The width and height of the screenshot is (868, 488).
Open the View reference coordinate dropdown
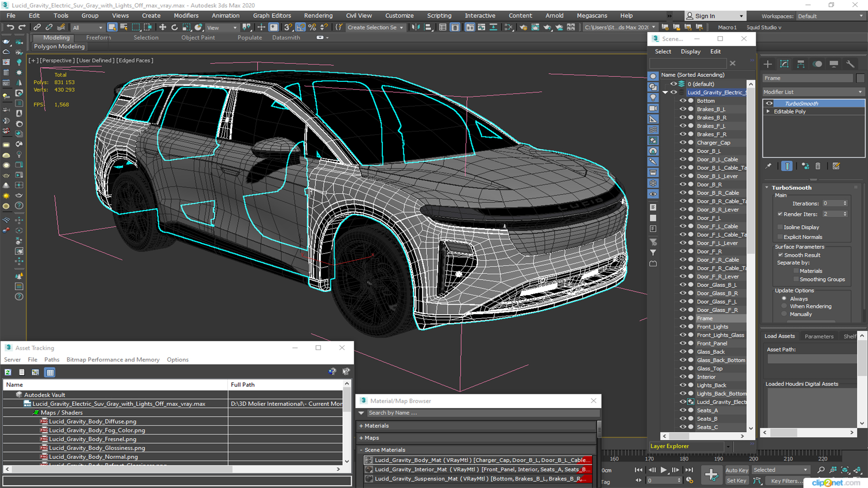(222, 28)
